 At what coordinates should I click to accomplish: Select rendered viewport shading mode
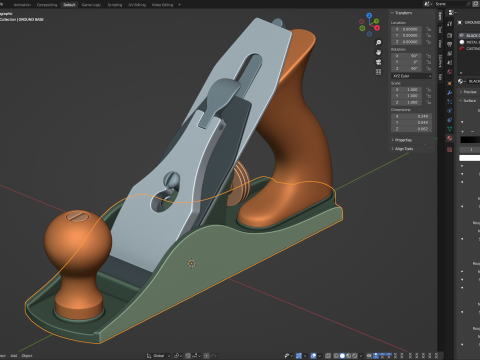point(355,356)
